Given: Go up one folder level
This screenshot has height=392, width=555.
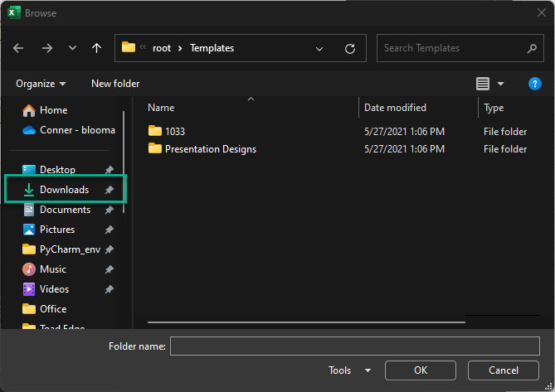Looking at the screenshot, I should coord(97,48).
